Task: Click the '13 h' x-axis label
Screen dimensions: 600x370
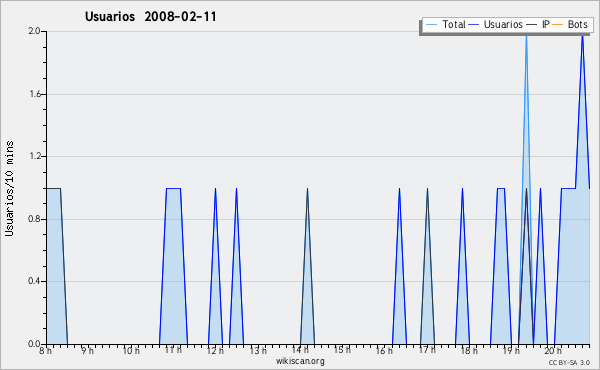Action: point(258,350)
